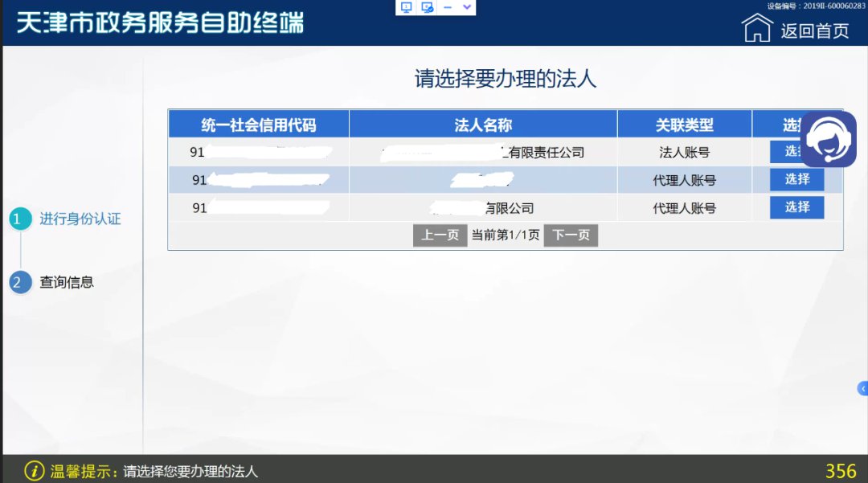Click the 法人账号 cell
868x483 pixels.
click(x=685, y=152)
